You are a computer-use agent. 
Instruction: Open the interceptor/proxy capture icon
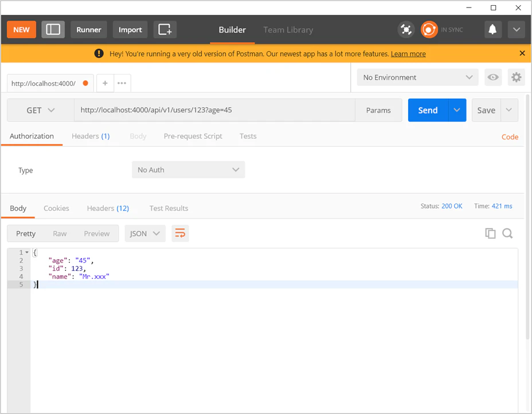click(406, 29)
